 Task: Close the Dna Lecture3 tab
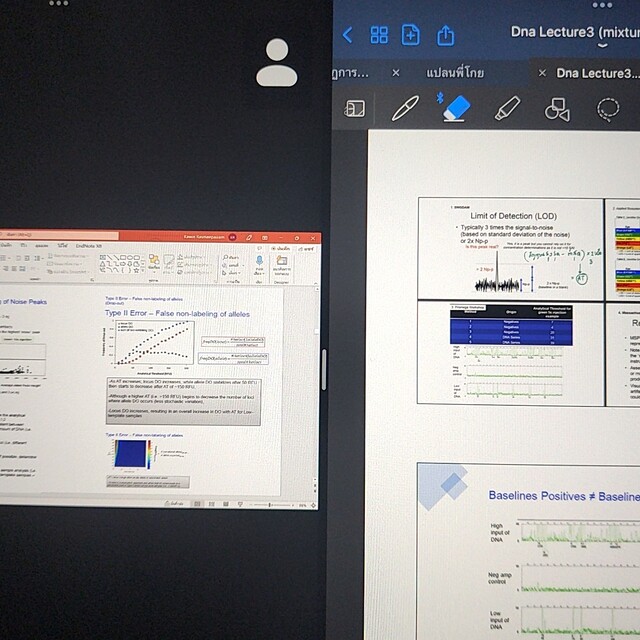542,73
